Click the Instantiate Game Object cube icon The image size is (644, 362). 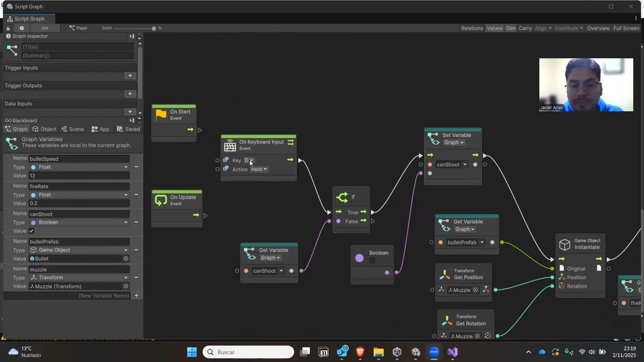[x=565, y=244]
